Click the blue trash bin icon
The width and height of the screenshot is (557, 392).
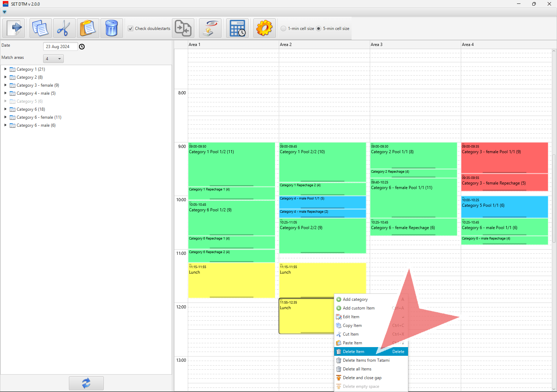pyautogui.click(x=111, y=28)
